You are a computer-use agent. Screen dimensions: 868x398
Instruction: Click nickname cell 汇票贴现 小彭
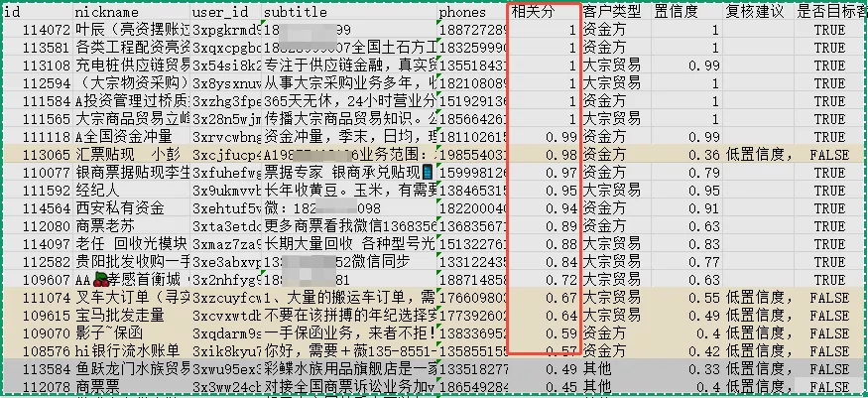132,155
